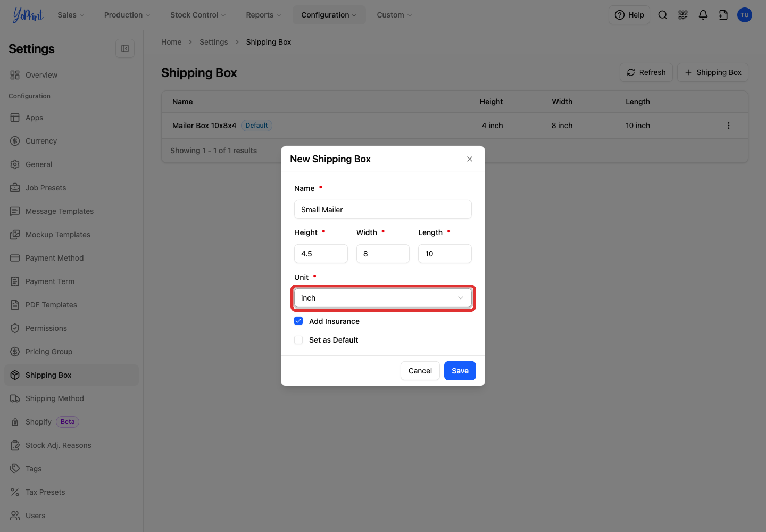Viewport: 766px width, 532px height.
Task: Uncheck the Add Insurance checkbox
Action: [298, 321]
